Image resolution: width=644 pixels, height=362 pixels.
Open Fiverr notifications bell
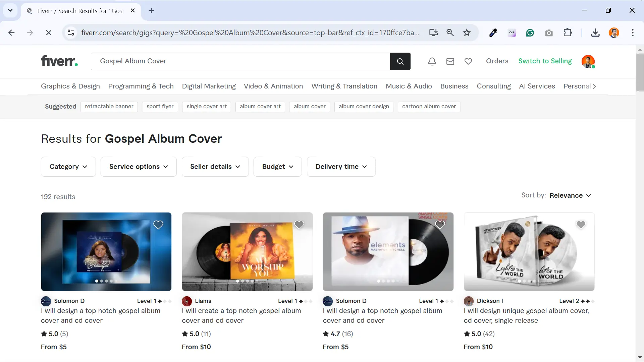(x=432, y=61)
